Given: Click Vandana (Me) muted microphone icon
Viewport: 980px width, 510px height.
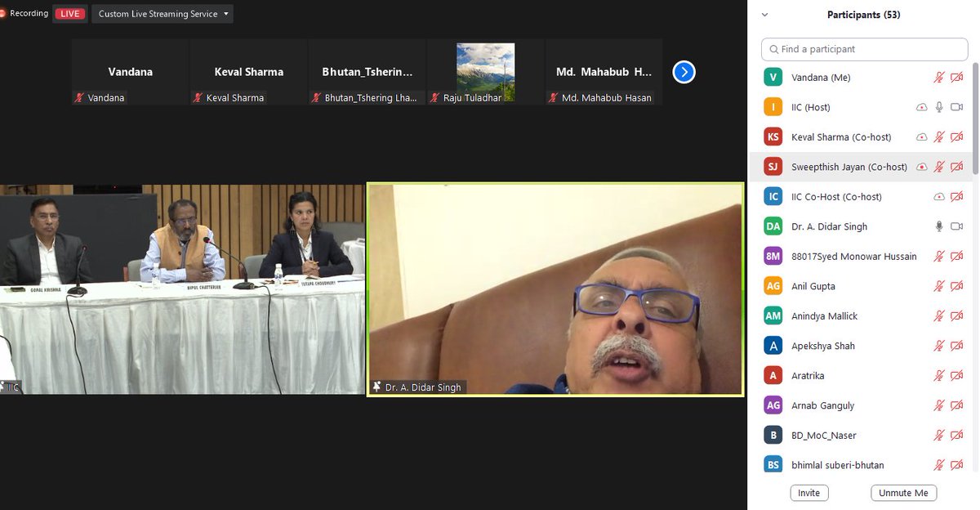Looking at the screenshot, I should pyautogui.click(x=939, y=78).
